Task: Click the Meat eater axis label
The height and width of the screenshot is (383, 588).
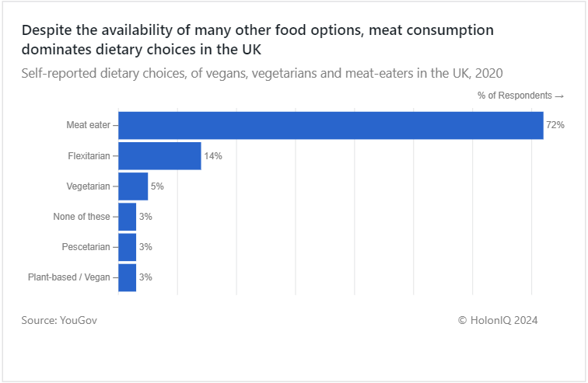Action: [88, 125]
